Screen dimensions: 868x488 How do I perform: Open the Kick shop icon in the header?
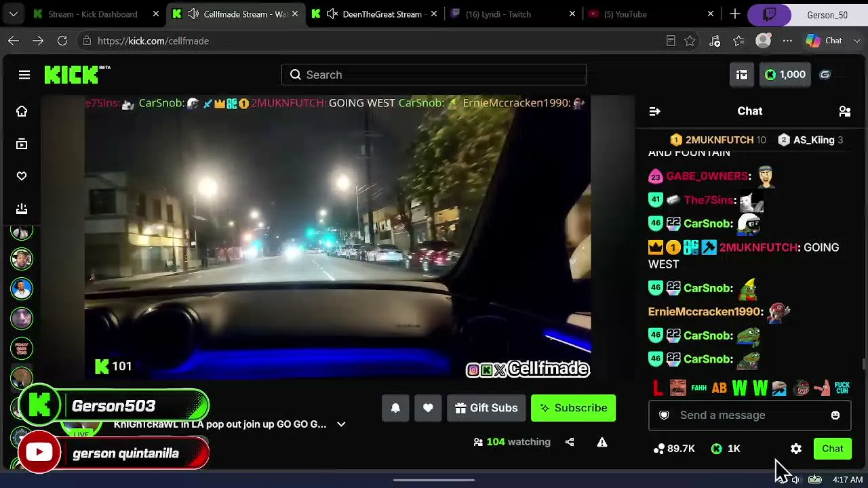click(x=742, y=75)
